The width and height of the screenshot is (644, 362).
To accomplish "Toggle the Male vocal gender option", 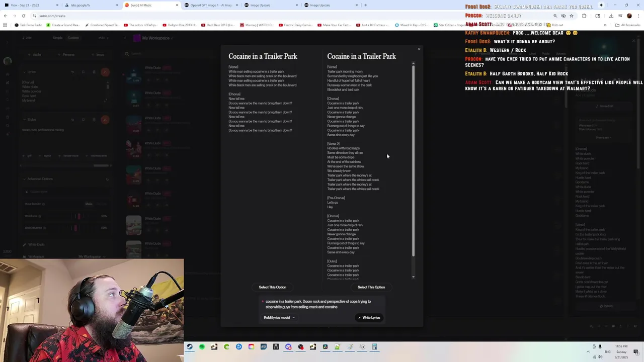I will coord(89,204).
